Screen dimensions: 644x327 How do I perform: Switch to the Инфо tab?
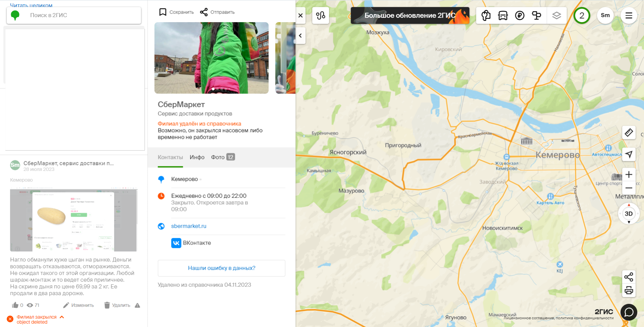pyautogui.click(x=197, y=157)
